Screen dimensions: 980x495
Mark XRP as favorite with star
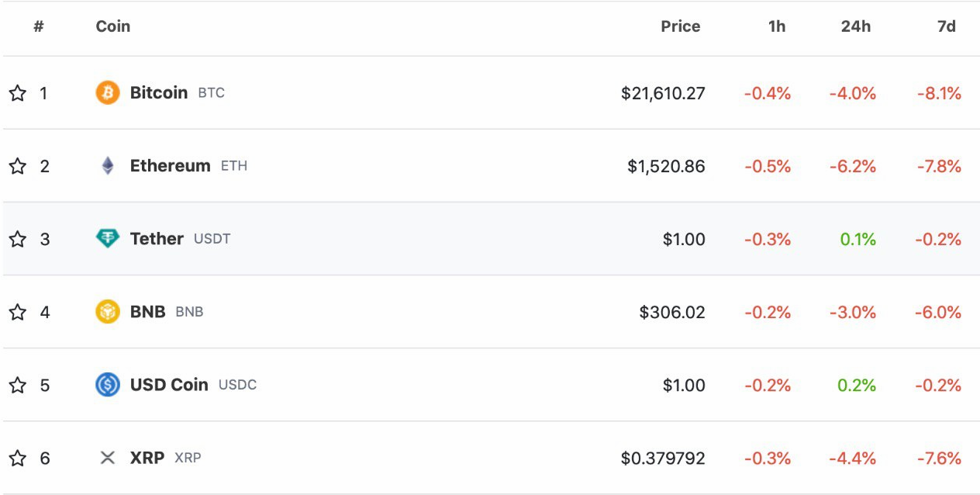(18, 458)
